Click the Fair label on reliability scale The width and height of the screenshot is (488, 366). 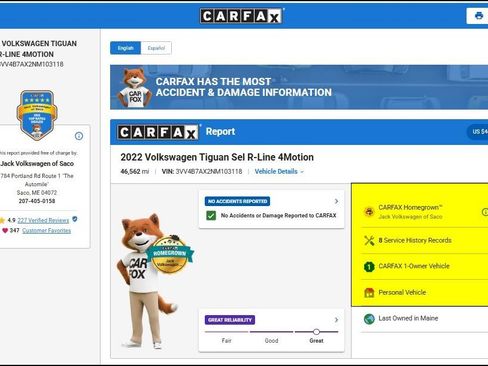click(226, 341)
